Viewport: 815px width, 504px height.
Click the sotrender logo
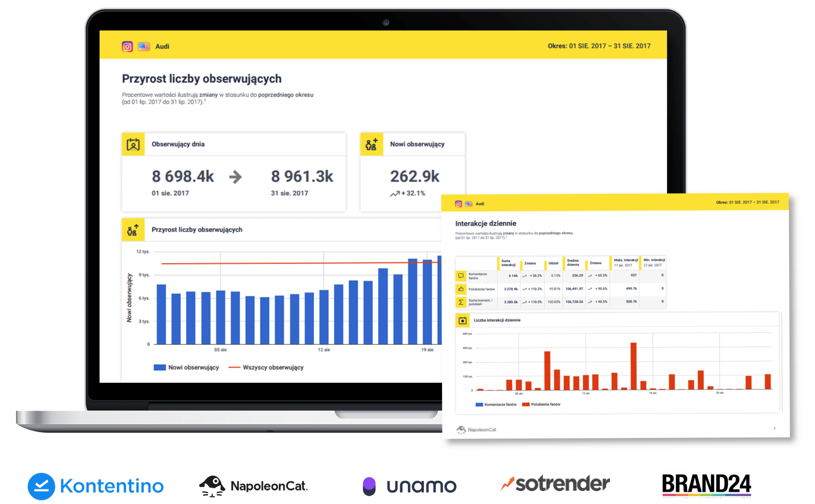(x=555, y=484)
